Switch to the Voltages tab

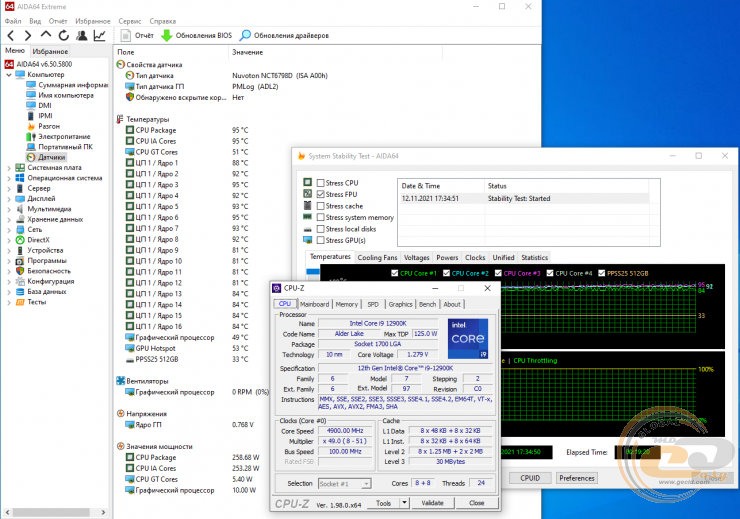pos(417,258)
